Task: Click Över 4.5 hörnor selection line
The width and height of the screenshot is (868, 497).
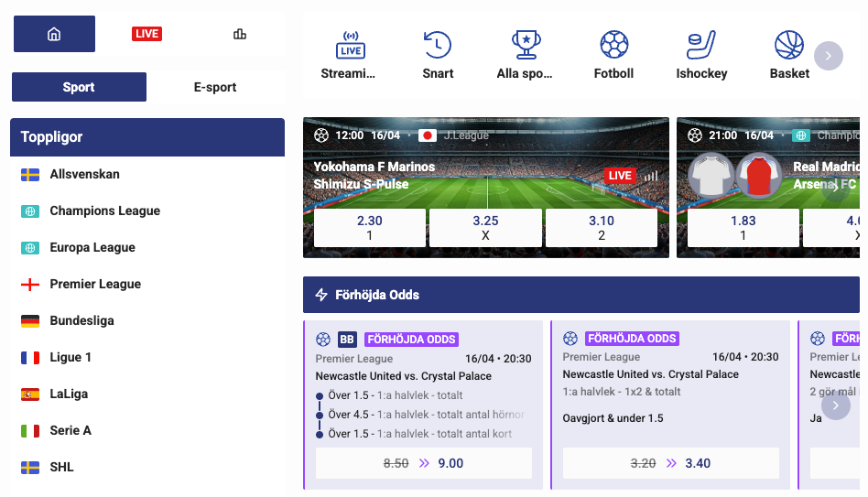Action: coord(426,415)
